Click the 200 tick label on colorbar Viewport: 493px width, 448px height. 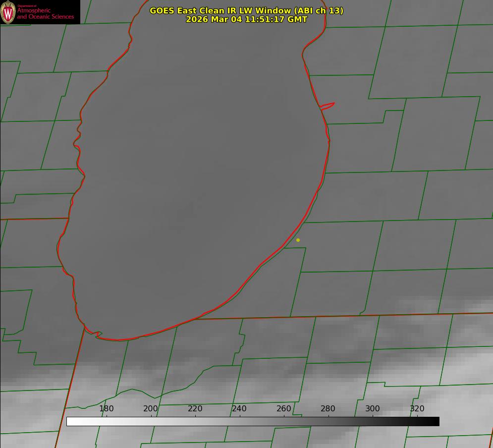[x=151, y=408]
